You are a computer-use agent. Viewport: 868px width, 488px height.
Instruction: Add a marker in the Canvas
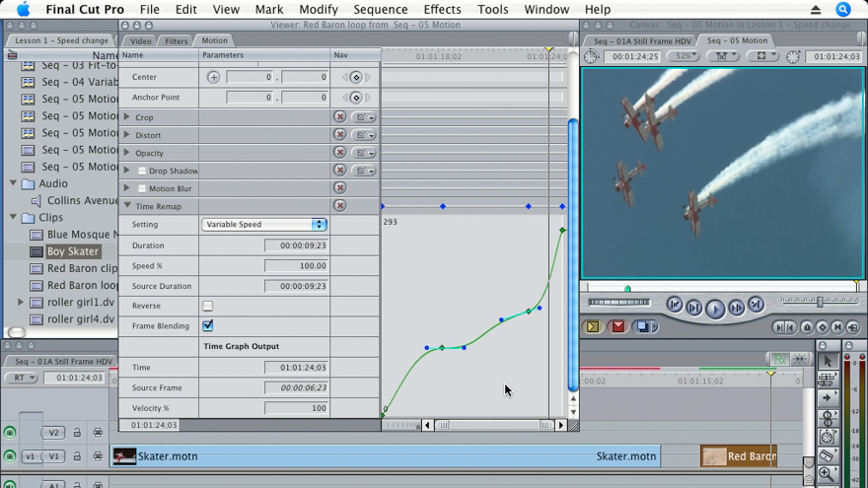point(807,328)
